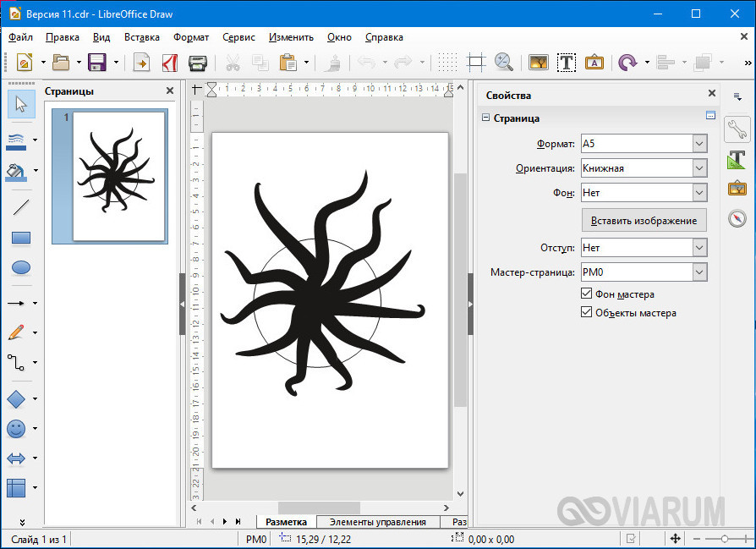
Task: Open the Мастер-страница dropdown
Action: pos(698,272)
